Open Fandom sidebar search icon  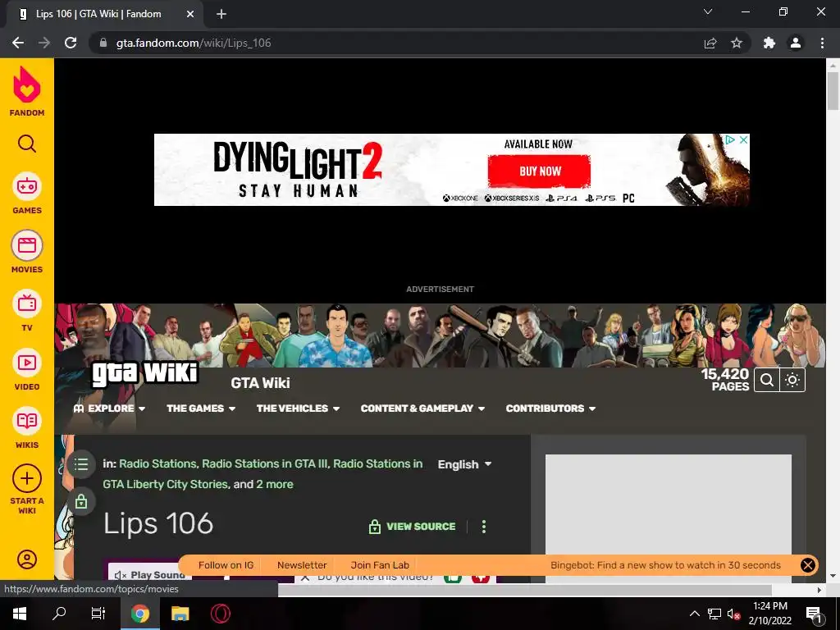[27, 144]
